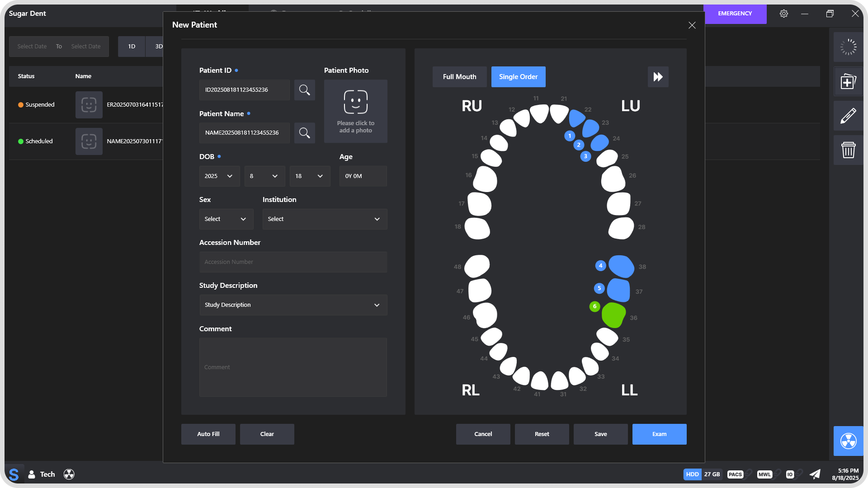This screenshot has height=488, width=868.
Task: Click order badge number 4
Action: pyautogui.click(x=600, y=266)
